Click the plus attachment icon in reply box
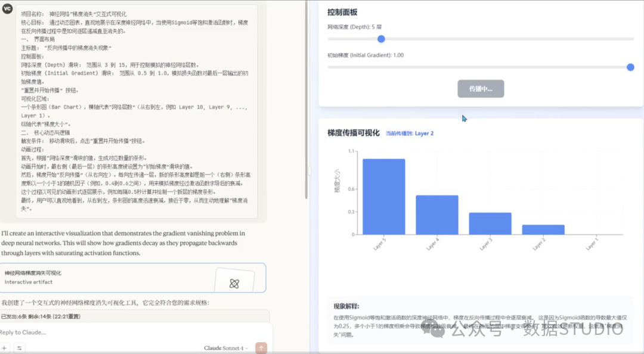The width and height of the screenshot is (644, 354). pos(4,348)
